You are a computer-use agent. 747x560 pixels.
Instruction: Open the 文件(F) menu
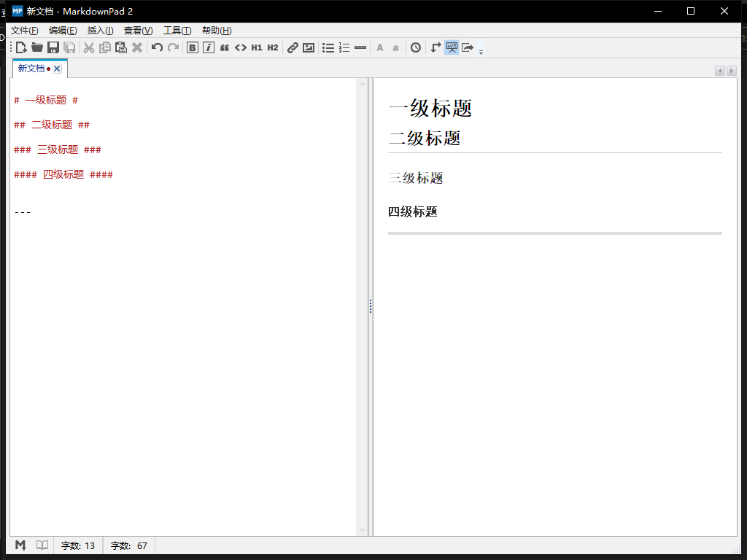pos(25,31)
